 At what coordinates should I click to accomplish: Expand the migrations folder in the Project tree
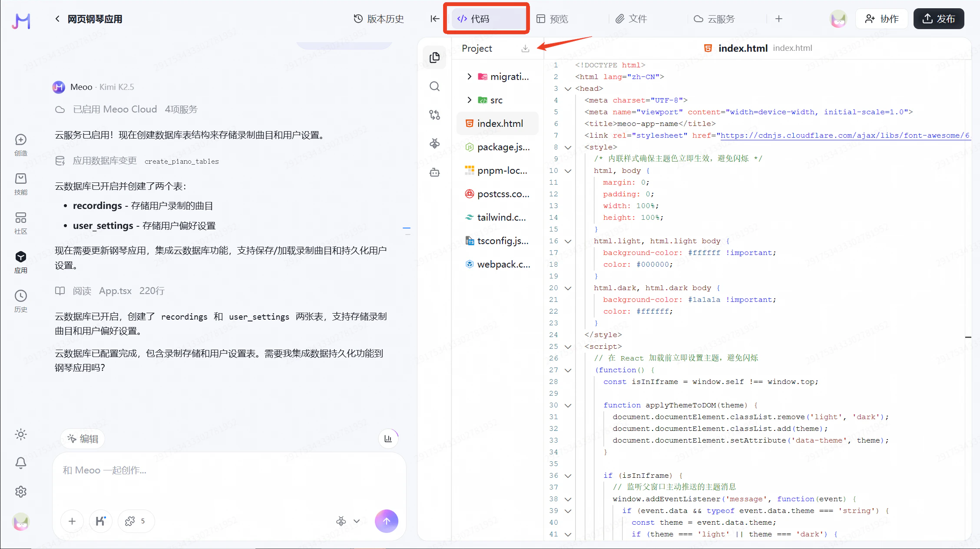click(469, 76)
